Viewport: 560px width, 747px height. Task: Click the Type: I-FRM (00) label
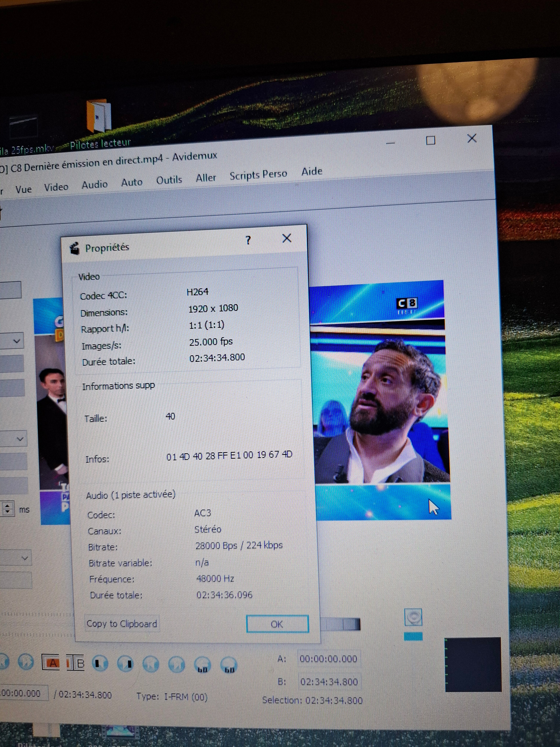(172, 697)
